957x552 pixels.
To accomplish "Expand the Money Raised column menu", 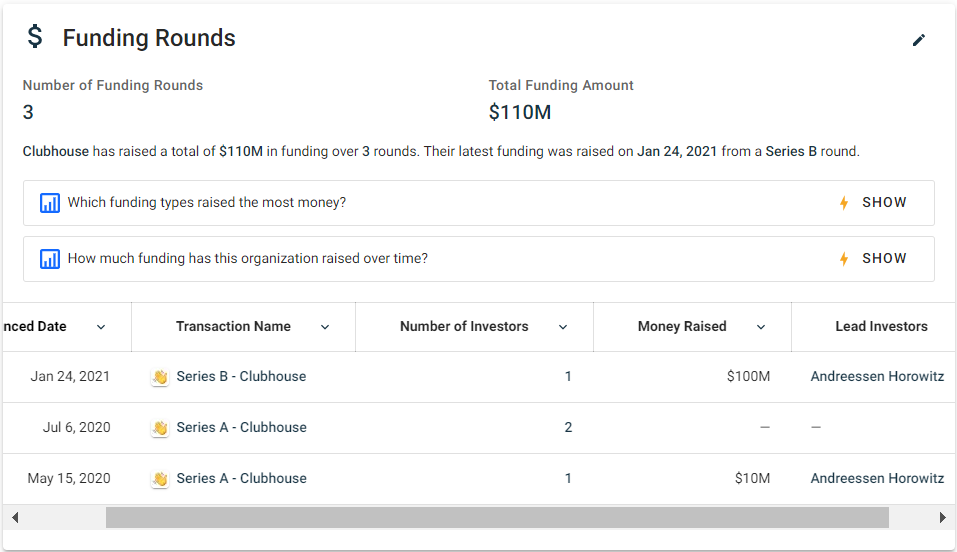I will [761, 327].
